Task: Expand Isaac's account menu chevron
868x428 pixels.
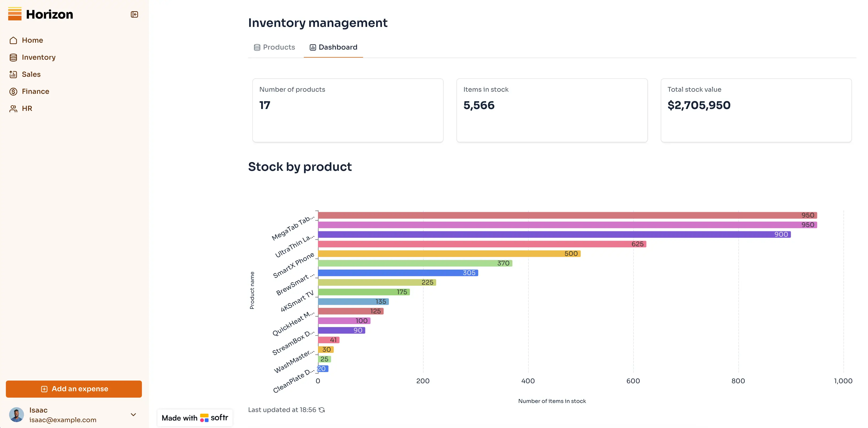Action: (133, 414)
